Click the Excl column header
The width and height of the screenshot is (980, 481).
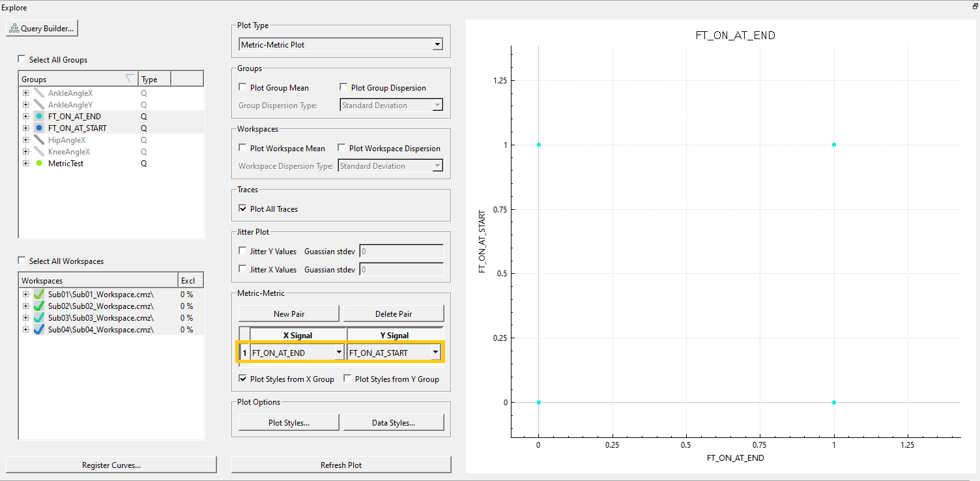tap(191, 280)
